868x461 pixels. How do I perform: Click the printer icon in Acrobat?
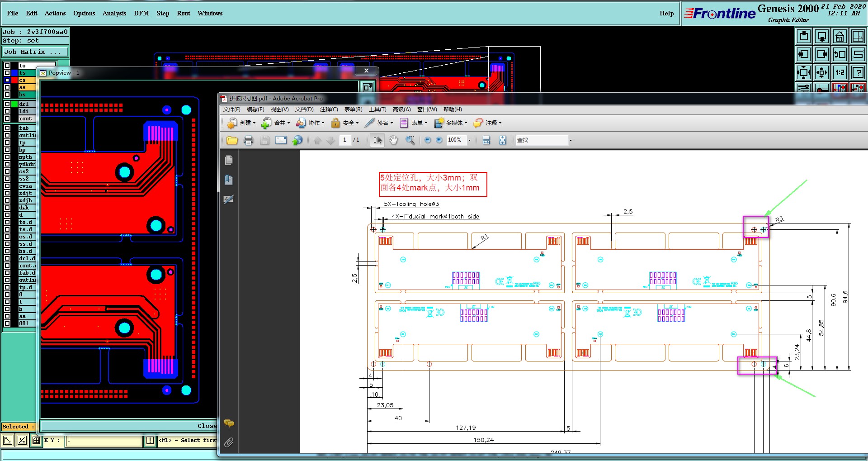[x=248, y=140]
